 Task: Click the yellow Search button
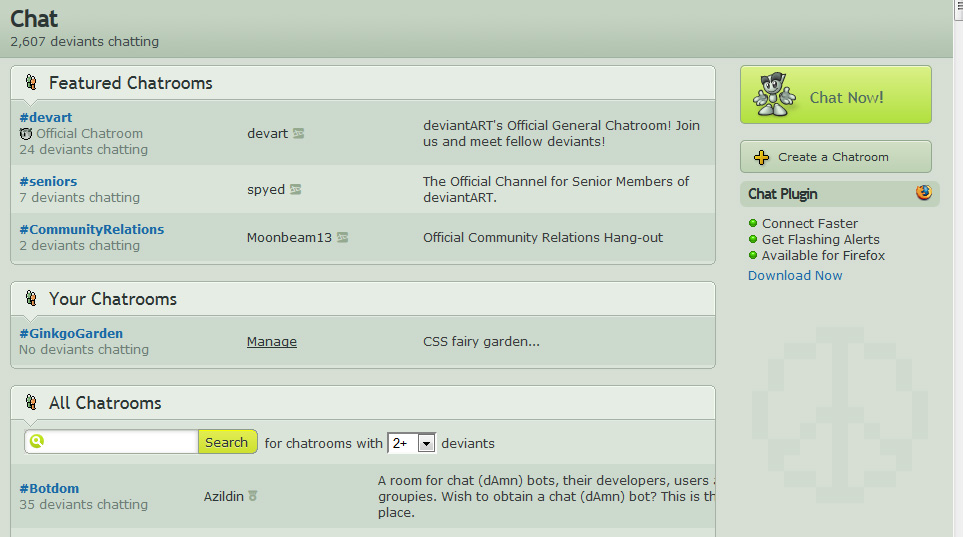227,442
